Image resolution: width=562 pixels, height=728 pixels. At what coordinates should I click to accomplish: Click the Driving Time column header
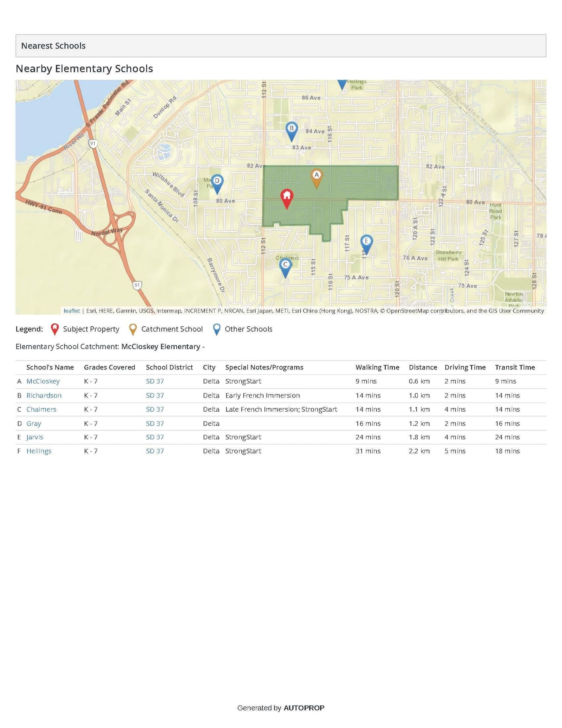(x=465, y=367)
